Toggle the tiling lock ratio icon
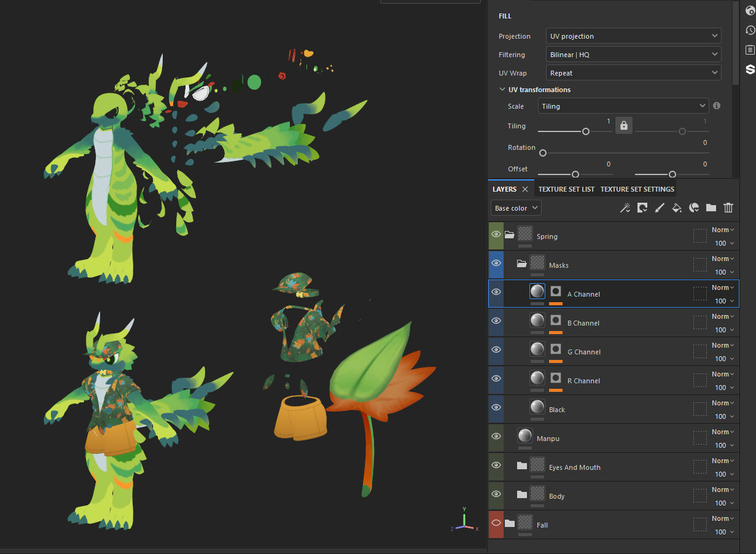This screenshot has height=554, width=756. click(x=624, y=126)
